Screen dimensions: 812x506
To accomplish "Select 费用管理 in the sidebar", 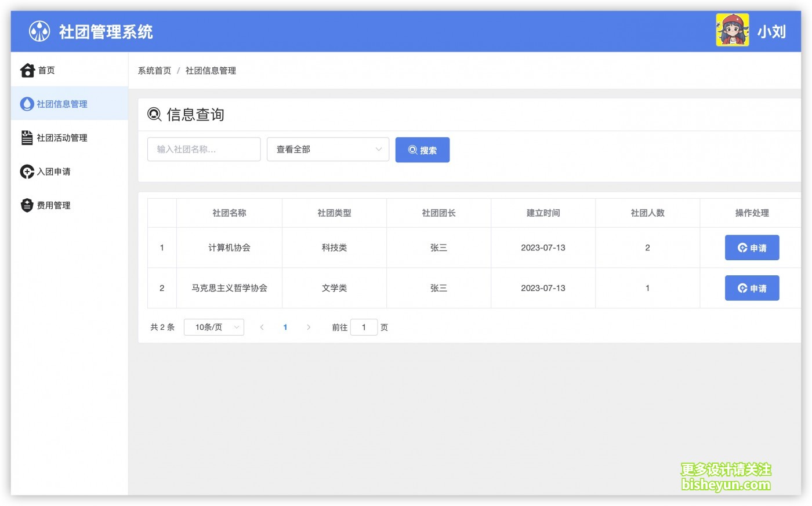I will coord(54,205).
